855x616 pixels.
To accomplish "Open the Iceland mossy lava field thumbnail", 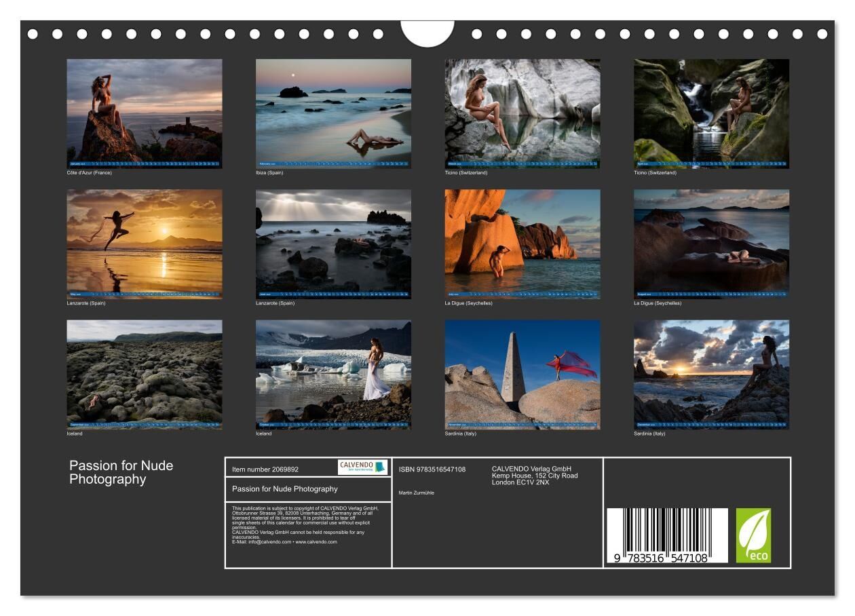I will pyautogui.click(x=145, y=374).
